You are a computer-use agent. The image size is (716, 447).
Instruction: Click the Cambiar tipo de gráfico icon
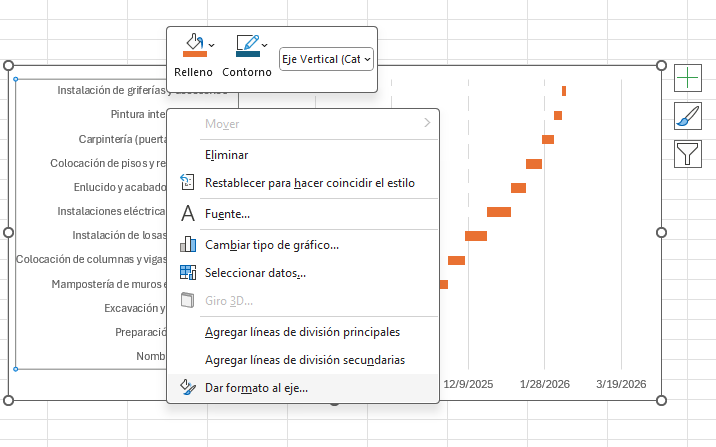pyautogui.click(x=187, y=244)
